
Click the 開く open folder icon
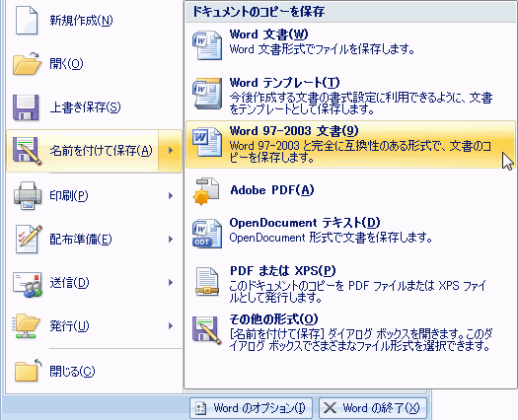click(x=27, y=63)
